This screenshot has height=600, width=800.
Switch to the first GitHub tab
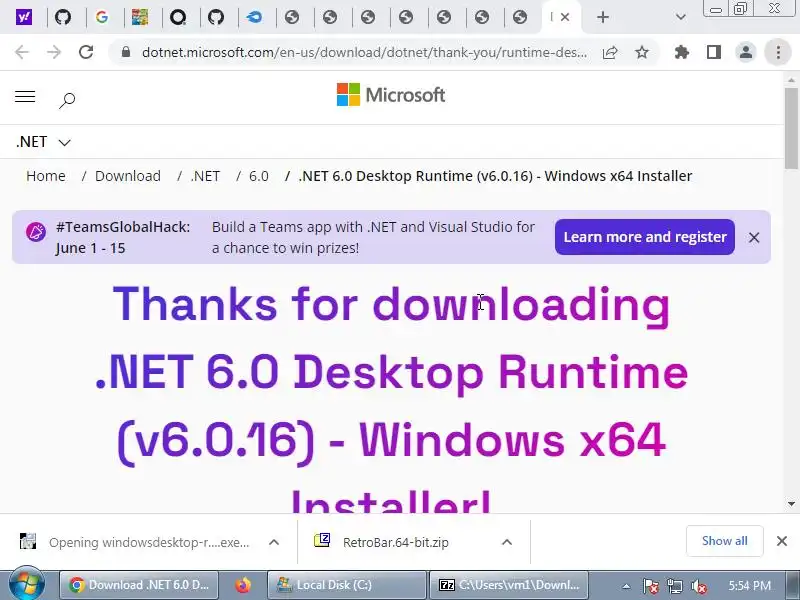click(63, 17)
